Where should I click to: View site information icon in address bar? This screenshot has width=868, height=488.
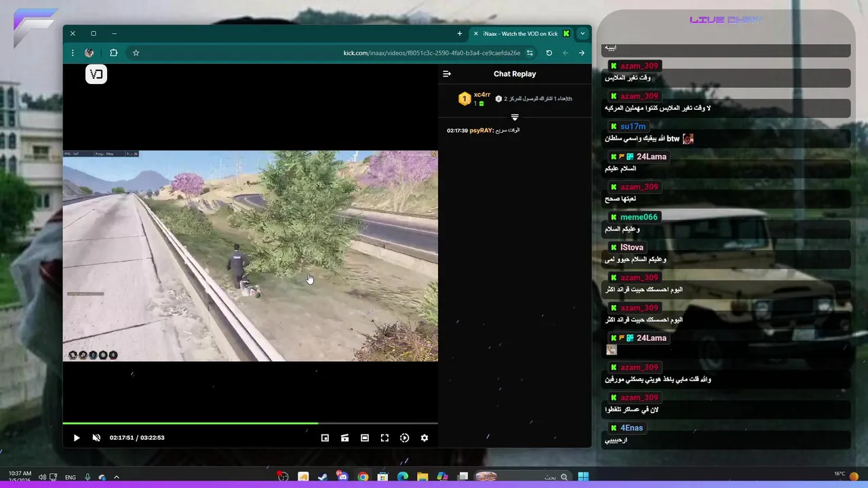pyautogui.click(x=530, y=53)
